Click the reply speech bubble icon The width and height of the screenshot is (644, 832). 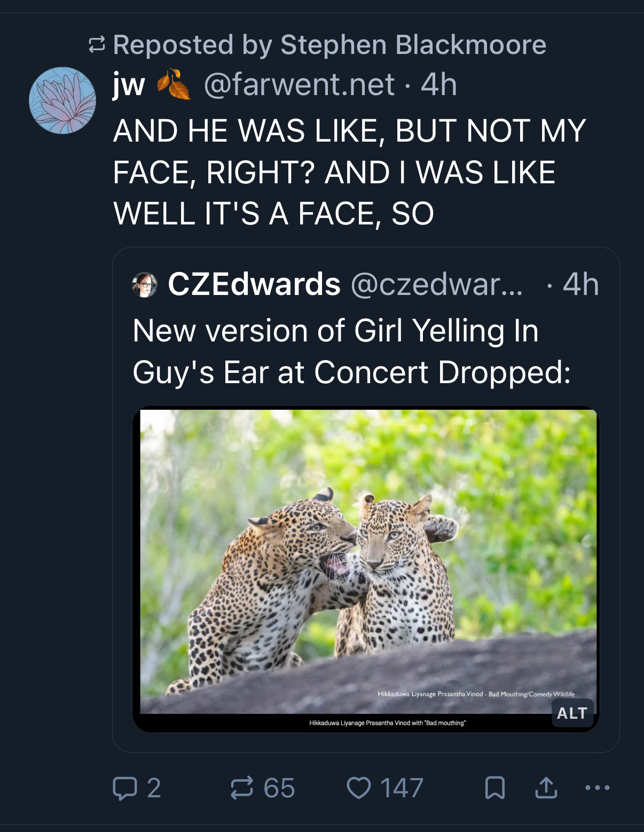coord(125,788)
